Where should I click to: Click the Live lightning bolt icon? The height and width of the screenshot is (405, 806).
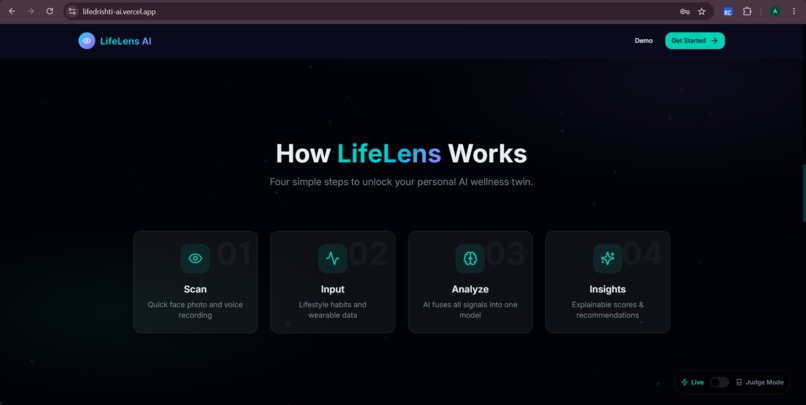684,382
